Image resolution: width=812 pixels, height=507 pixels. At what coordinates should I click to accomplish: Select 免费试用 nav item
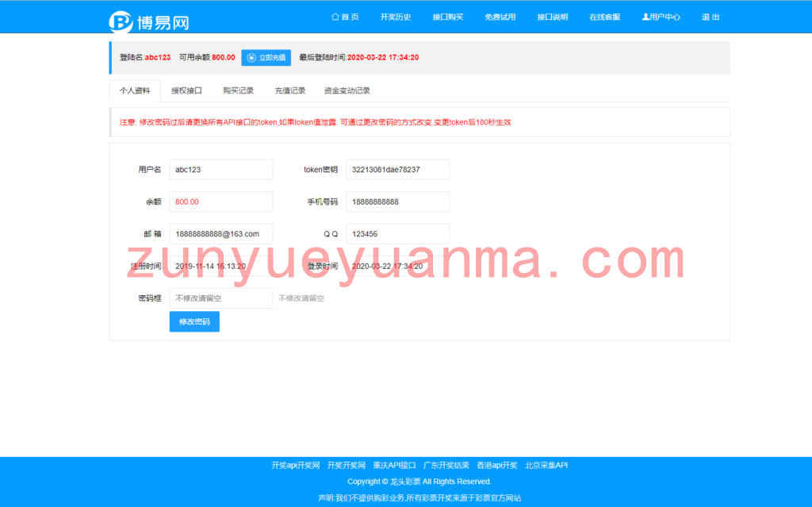click(x=500, y=17)
